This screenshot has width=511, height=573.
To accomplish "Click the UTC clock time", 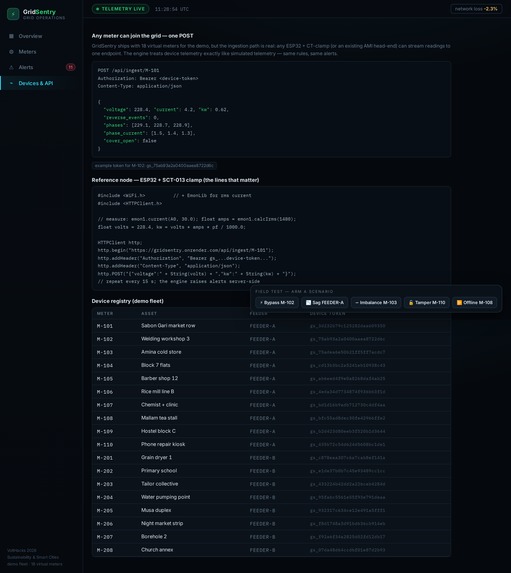I will [x=172, y=9].
